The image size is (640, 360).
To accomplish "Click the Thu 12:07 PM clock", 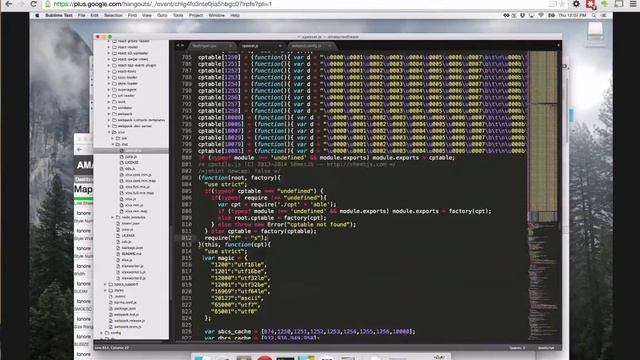I will [x=572, y=16].
